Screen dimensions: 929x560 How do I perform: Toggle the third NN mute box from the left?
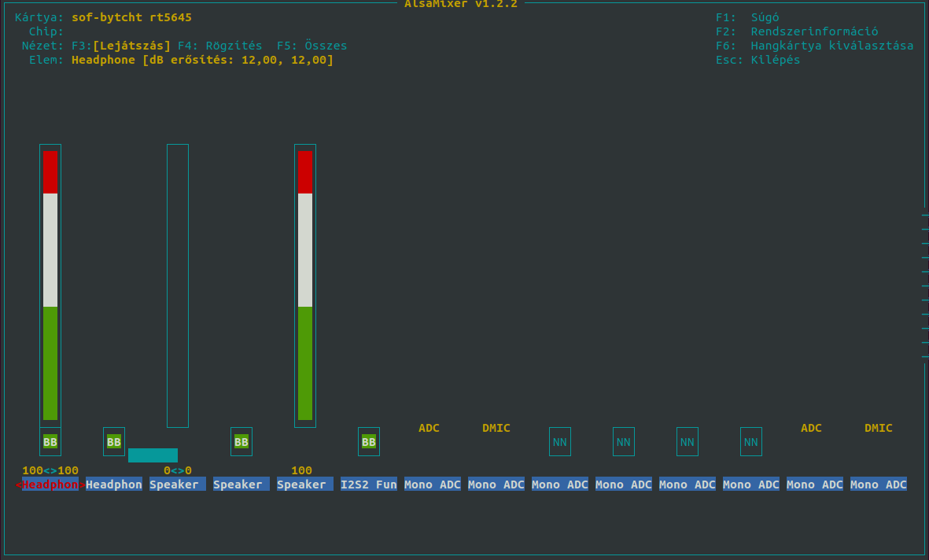tap(688, 441)
